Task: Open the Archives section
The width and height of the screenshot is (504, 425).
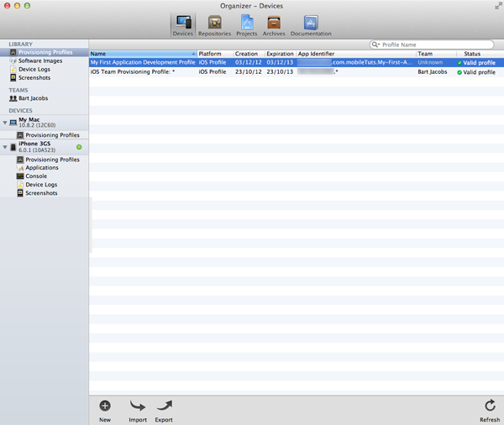Action: point(274,25)
